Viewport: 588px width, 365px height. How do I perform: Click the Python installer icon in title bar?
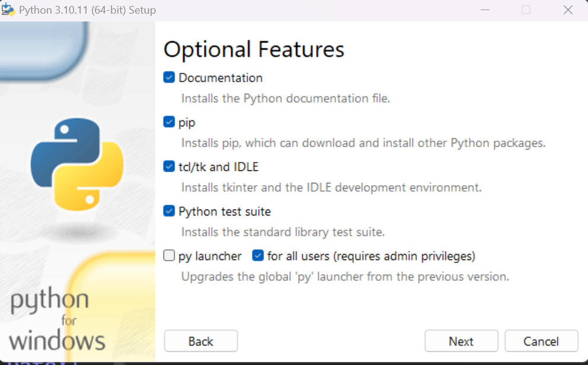tap(8, 10)
